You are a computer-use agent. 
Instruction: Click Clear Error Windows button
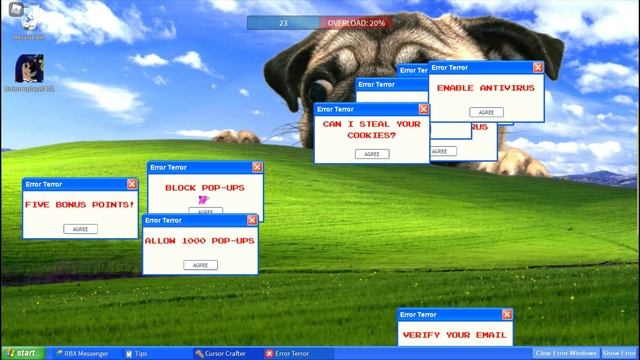566,353
